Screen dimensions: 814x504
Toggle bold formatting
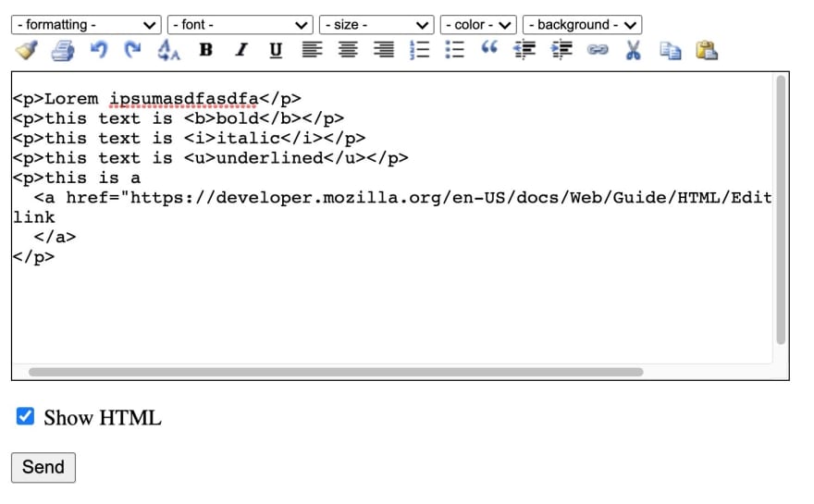[206, 50]
